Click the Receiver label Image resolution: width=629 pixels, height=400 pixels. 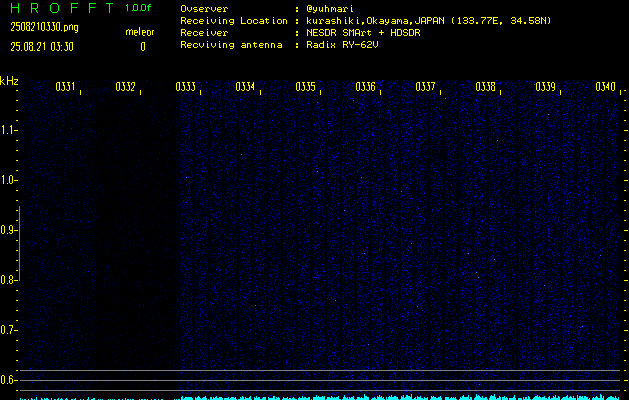[204, 33]
